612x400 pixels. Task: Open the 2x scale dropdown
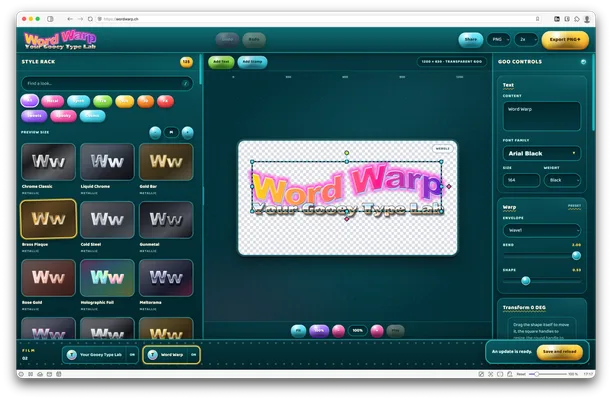coord(525,39)
